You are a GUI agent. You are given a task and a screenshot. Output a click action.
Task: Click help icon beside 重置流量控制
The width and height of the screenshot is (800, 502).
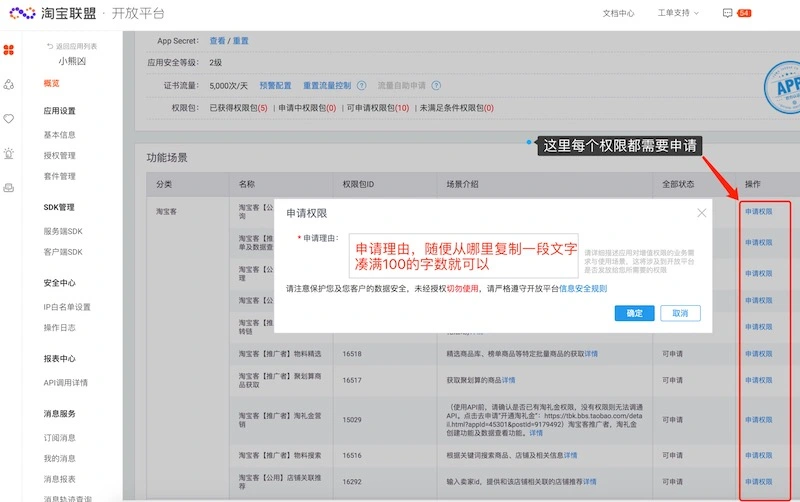361,85
